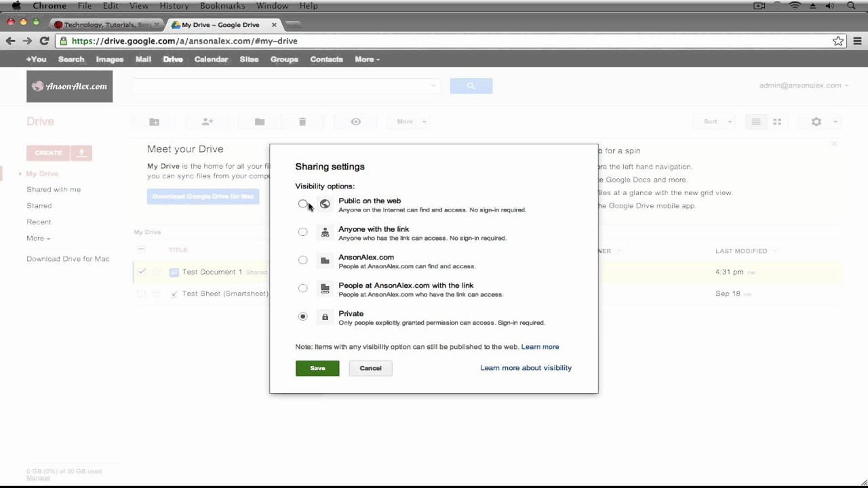
Task: Click the trash icon to delete selection
Action: point(302,121)
